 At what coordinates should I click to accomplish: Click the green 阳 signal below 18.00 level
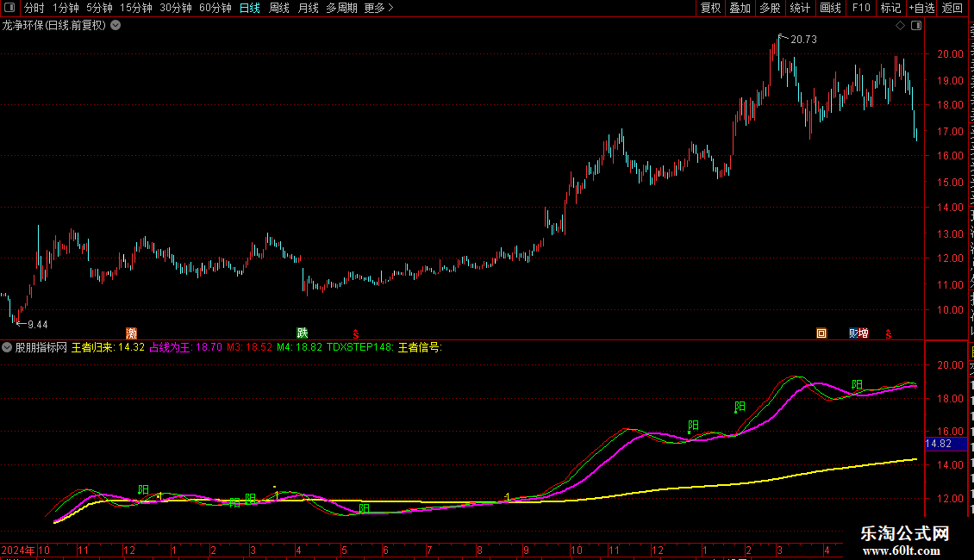740,407
